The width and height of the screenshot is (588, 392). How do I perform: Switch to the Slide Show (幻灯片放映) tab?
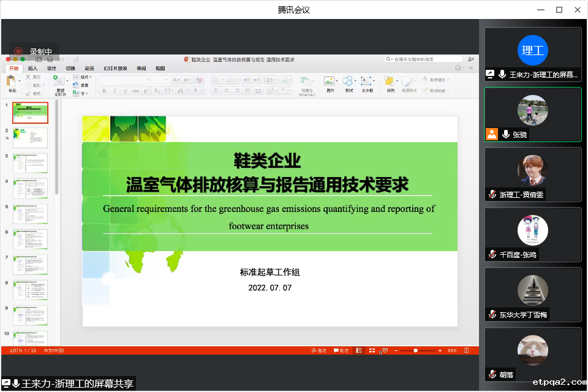click(115, 69)
